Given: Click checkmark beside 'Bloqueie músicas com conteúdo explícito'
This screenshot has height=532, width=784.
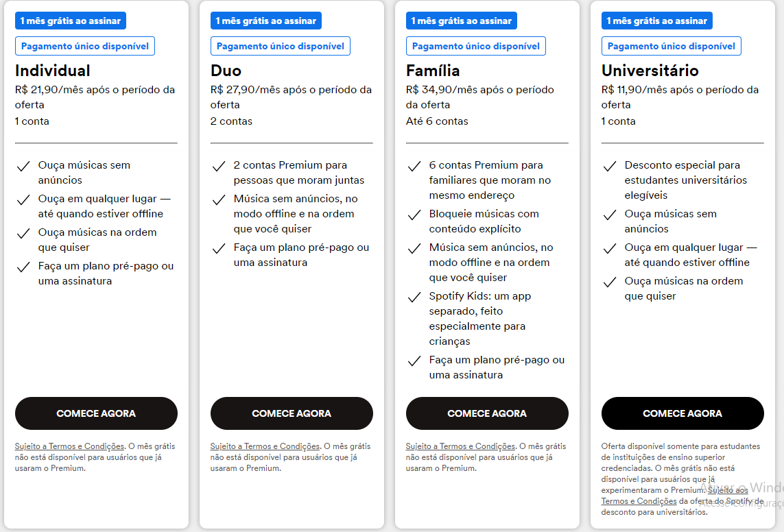Looking at the screenshot, I should [414, 215].
